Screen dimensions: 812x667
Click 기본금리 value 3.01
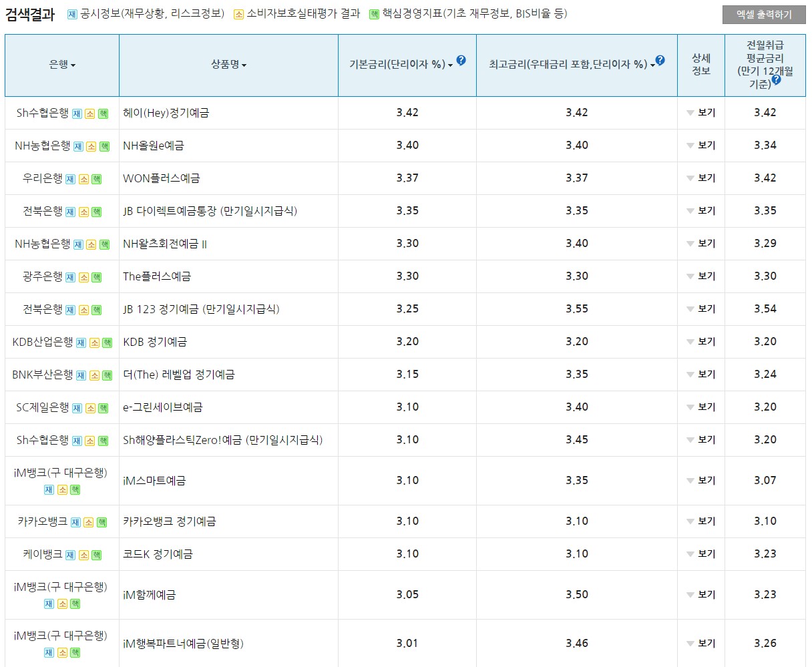[x=407, y=644]
